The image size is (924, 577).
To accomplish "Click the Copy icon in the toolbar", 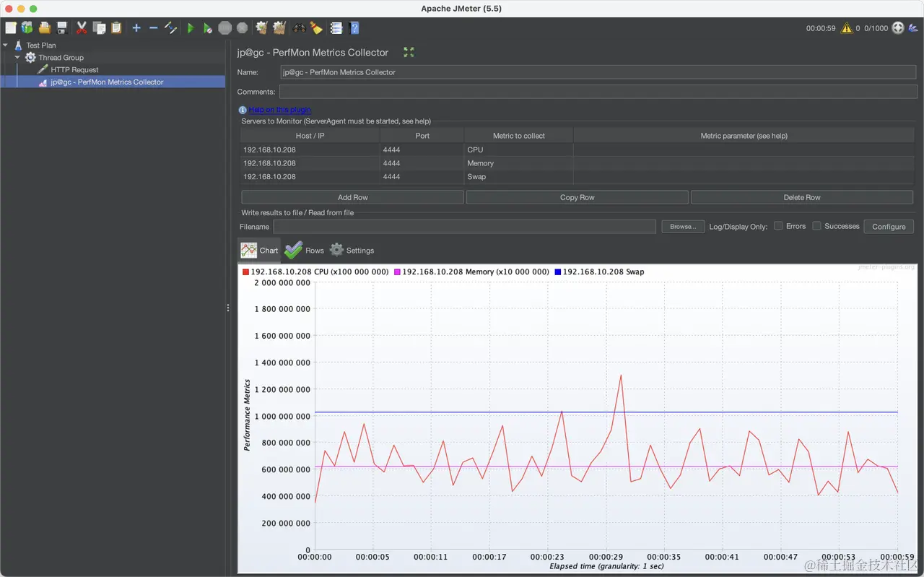I will pyautogui.click(x=99, y=28).
